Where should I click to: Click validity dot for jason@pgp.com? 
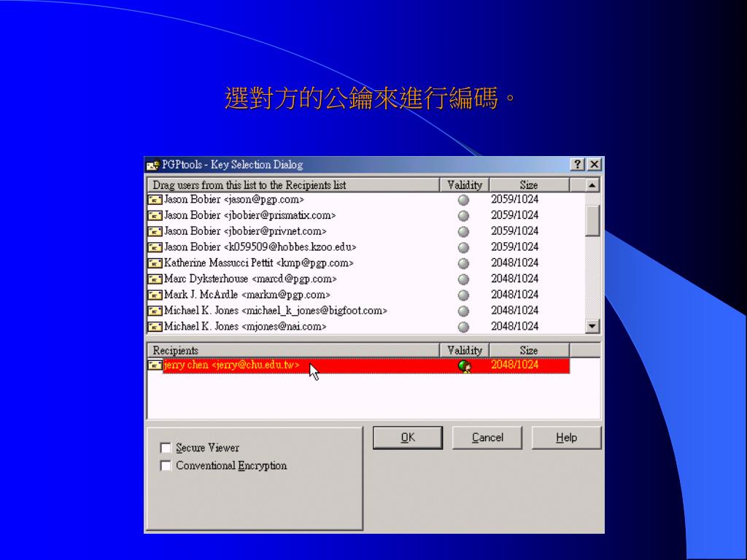[x=463, y=200]
